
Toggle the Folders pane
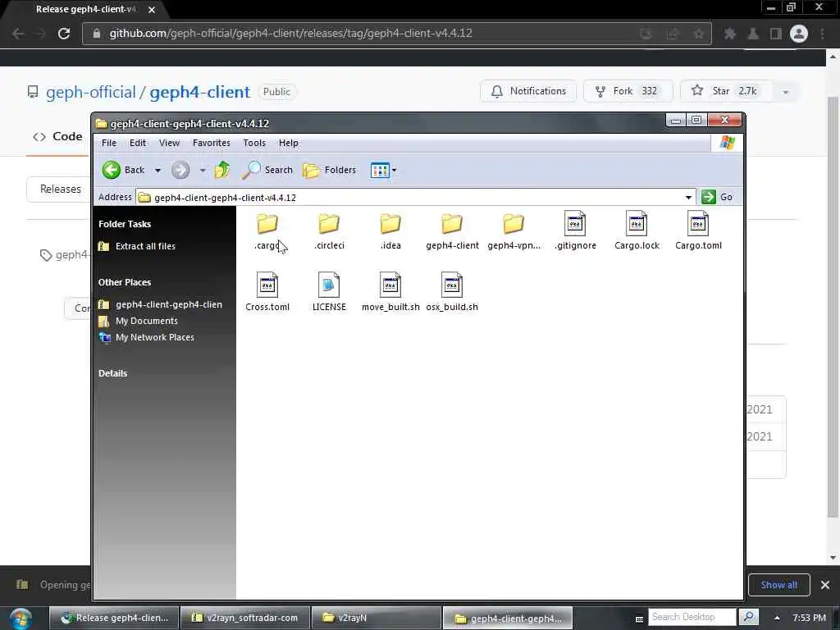pos(329,170)
